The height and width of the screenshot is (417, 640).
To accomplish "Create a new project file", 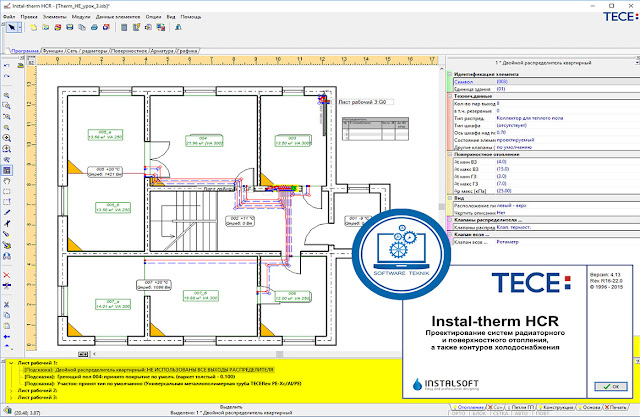I will point(33,27).
